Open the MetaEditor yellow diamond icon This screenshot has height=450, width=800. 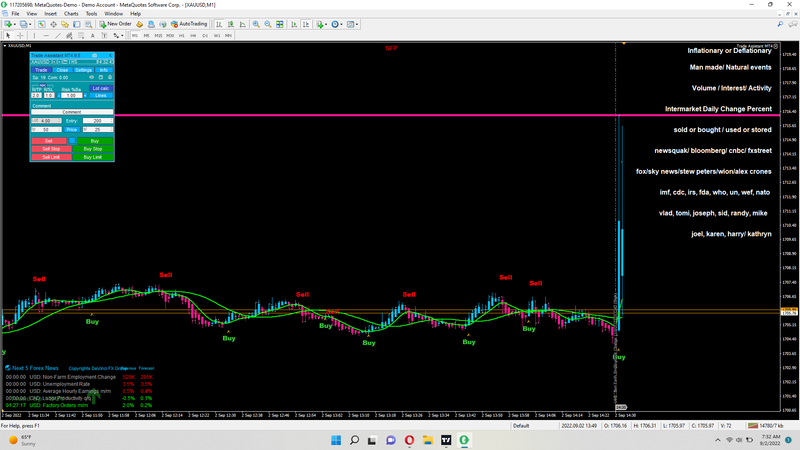[x=139, y=24]
